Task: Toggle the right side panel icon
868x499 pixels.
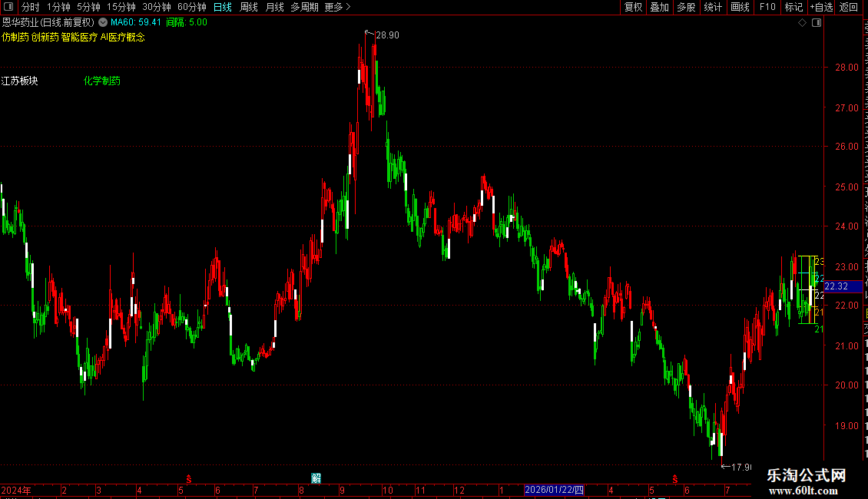Action: point(817,23)
